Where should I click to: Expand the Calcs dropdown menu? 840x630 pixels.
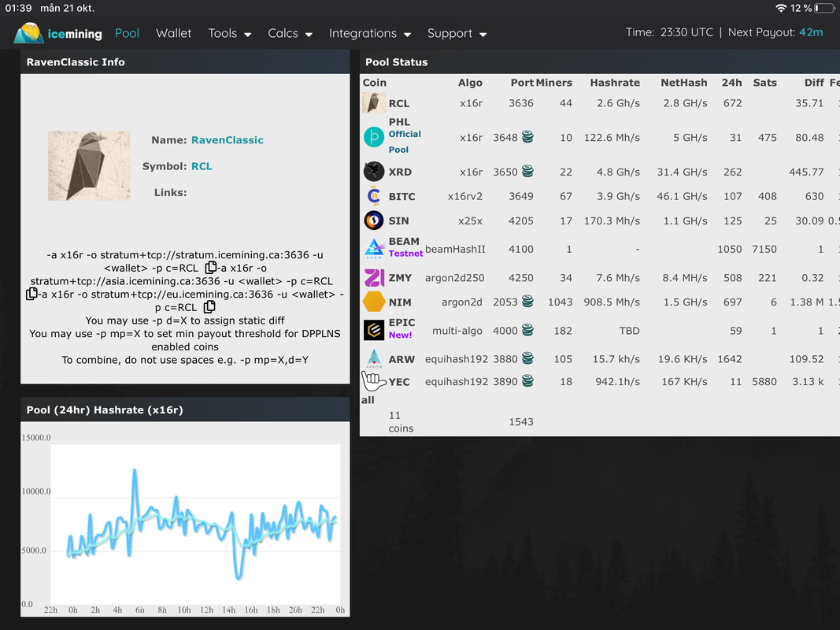click(290, 33)
